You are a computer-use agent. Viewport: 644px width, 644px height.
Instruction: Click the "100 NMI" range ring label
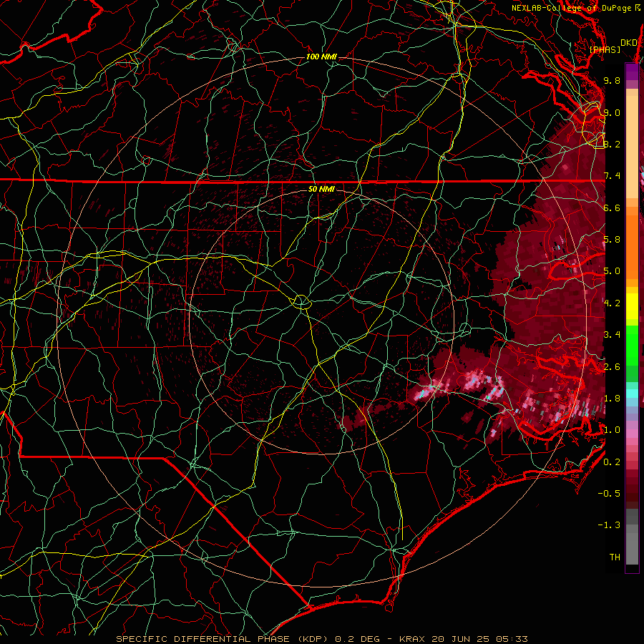tap(321, 57)
